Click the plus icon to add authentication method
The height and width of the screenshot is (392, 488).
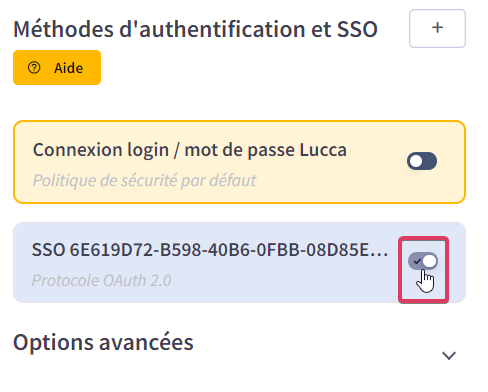pyautogui.click(x=437, y=28)
